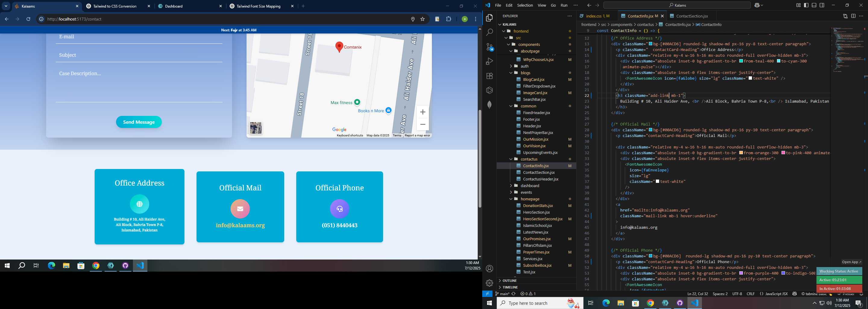Collapse the KALAMS workspace root
Screen dimensions: 868x309
[500, 24]
